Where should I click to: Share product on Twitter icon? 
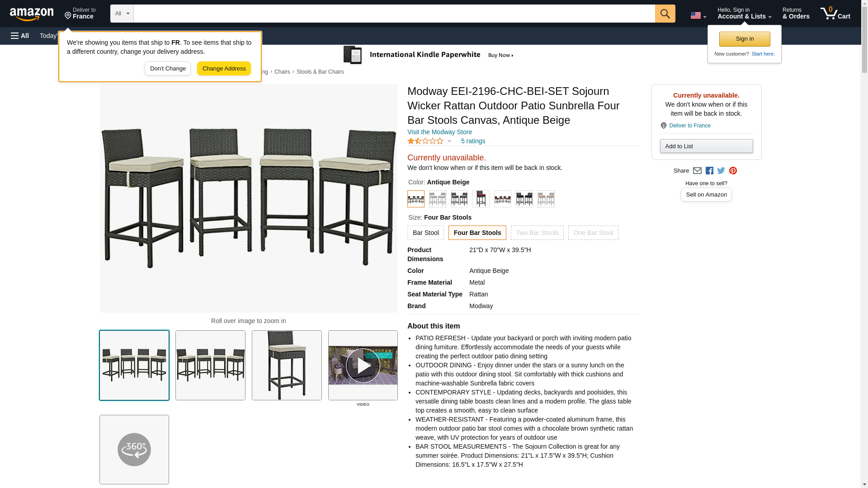tap(721, 171)
